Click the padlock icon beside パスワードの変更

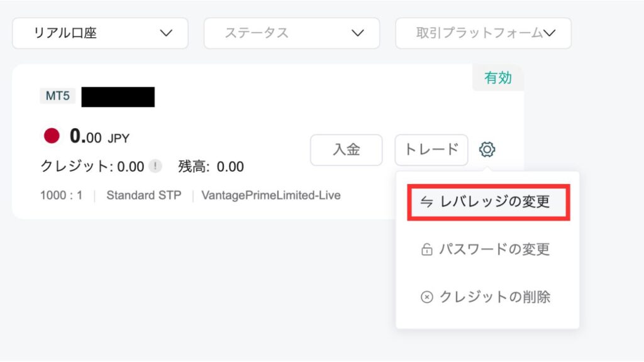427,249
